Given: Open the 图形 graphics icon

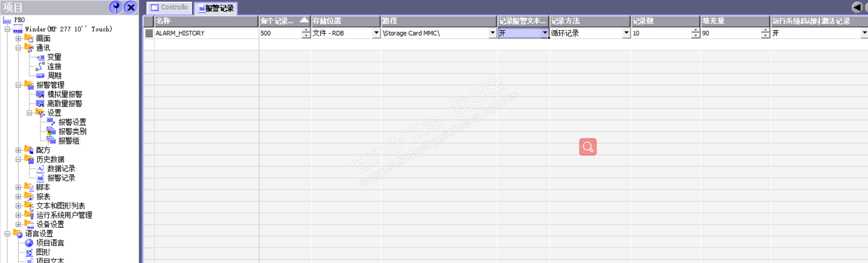Looking at the screenshot, I should (x=29, y=252).
